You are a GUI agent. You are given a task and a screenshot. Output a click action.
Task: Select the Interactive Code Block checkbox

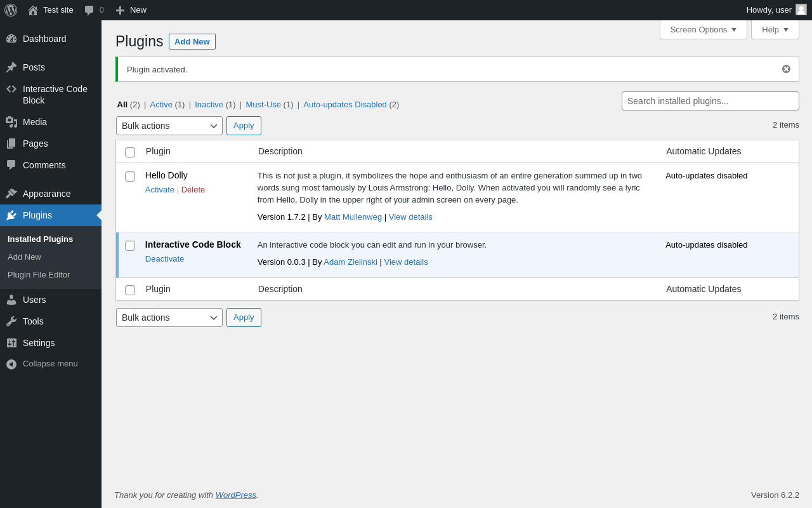pyautogui.click(x=130, y=246)
